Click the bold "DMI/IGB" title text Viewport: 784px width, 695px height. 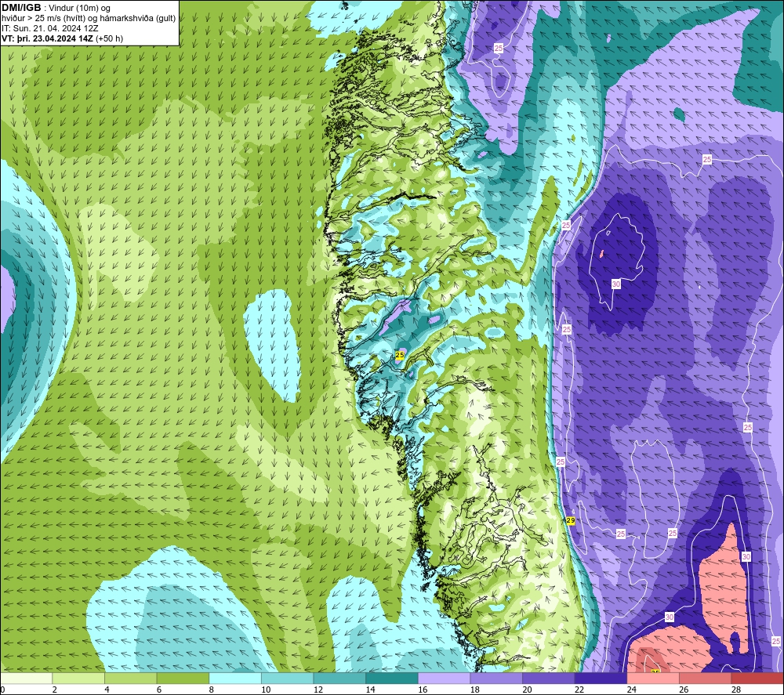click(21, 8)
